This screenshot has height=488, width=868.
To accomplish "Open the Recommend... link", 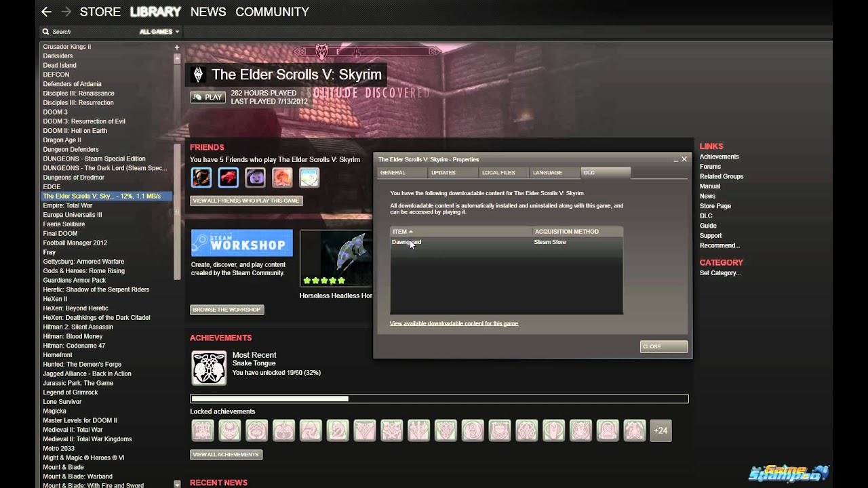I will (x=719, y=245).
